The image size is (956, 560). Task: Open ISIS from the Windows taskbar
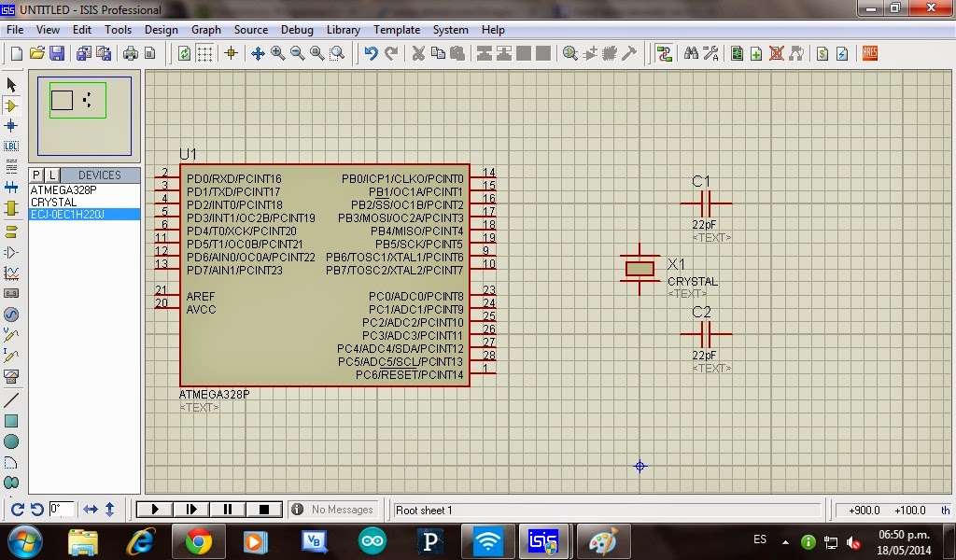pyautogui.click(x=541, y=539)
